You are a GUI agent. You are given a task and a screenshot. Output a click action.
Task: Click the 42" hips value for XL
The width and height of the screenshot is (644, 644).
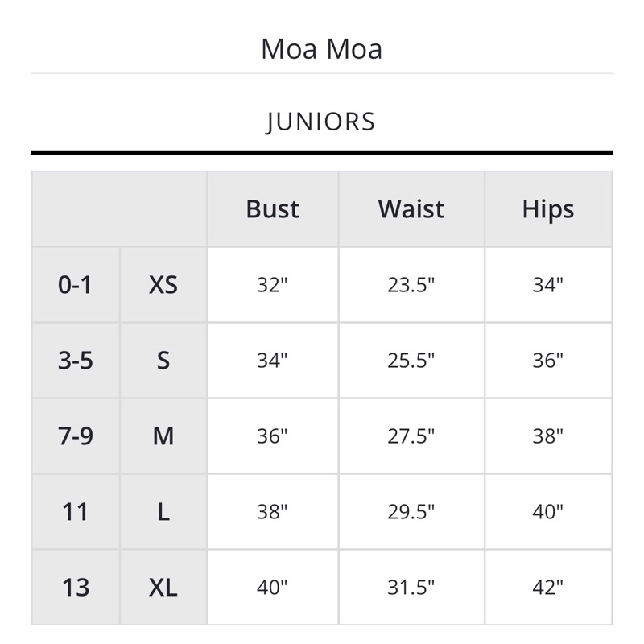[x=547, y=588]
